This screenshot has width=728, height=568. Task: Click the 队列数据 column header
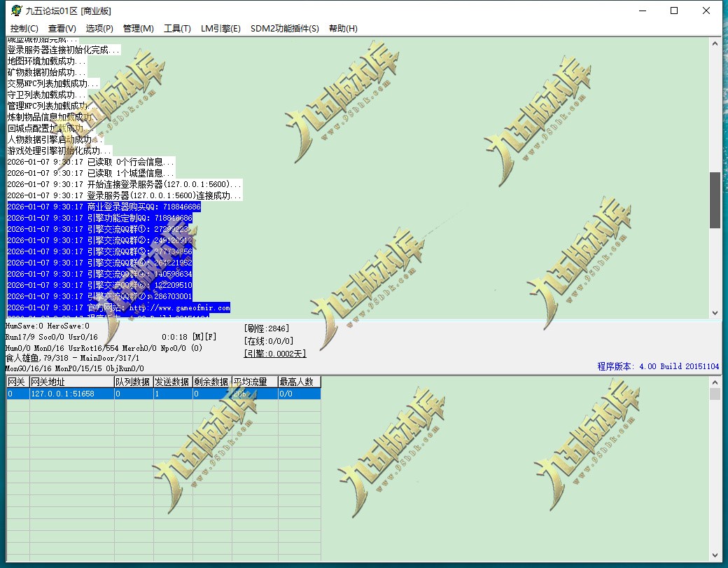point(133,382)
